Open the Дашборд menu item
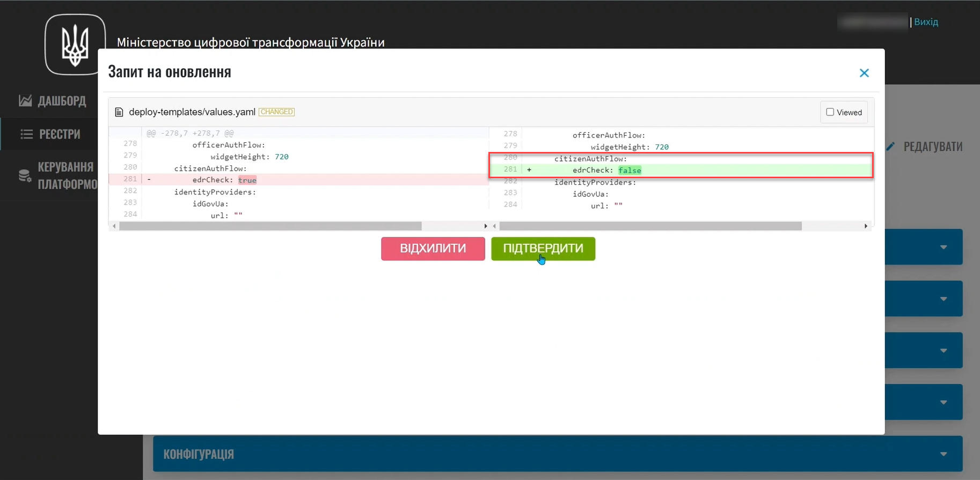The height and width of the screenshot is (480, 980). 53,100
